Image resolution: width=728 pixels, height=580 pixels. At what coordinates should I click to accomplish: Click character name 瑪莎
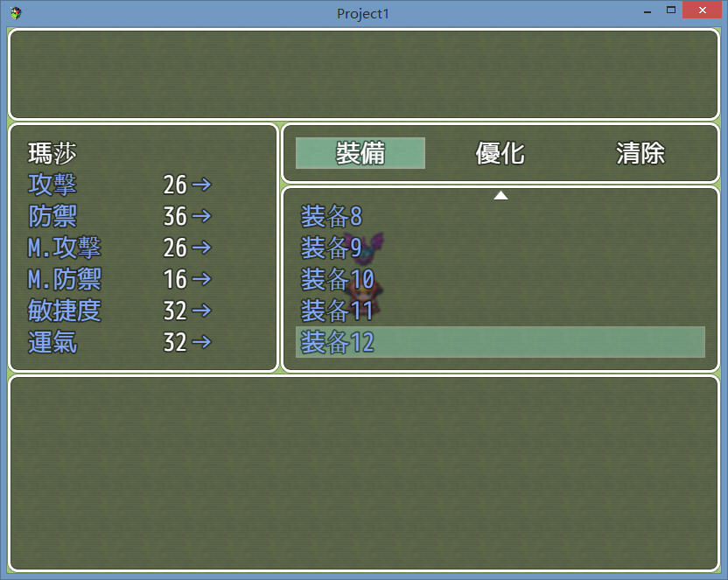pyautogui.click(x=52, y=153)
